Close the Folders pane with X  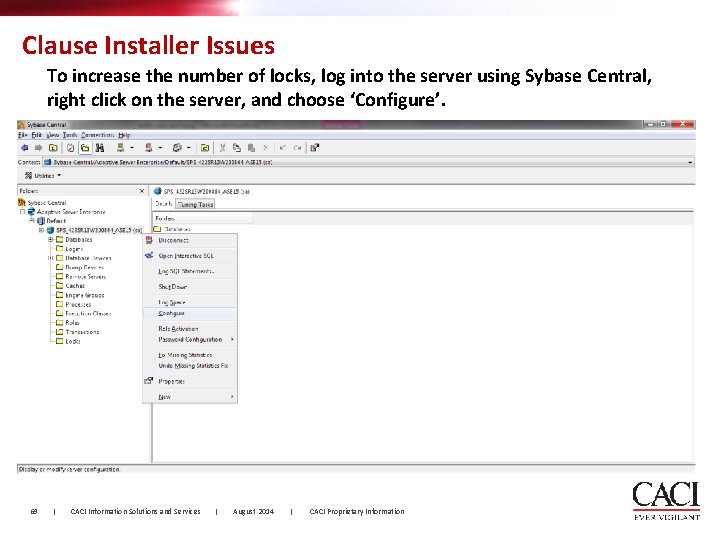point(142,191)
